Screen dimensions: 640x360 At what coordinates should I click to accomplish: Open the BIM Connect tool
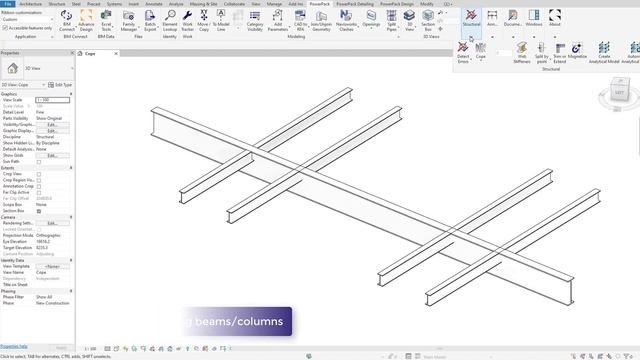[x=67, y=20]
